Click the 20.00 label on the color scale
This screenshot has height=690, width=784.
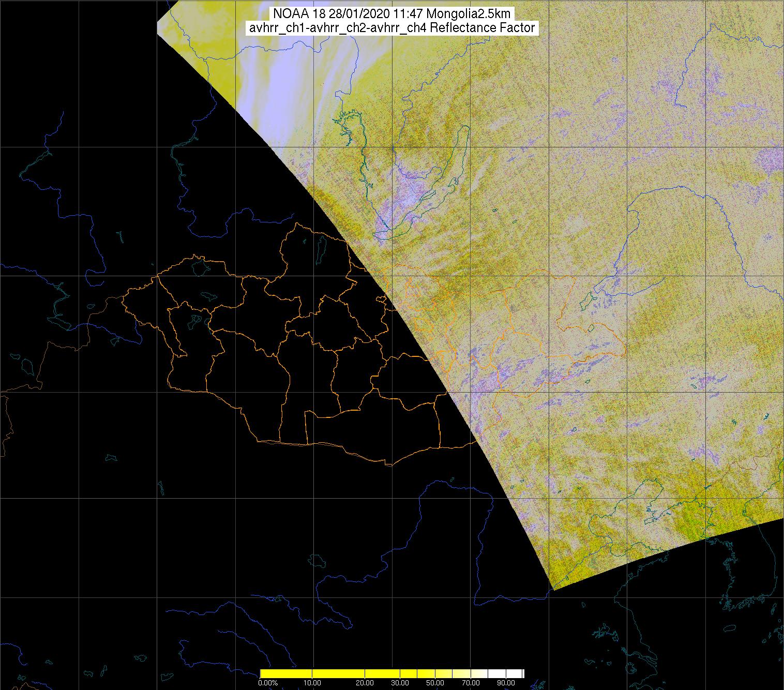coord(366,683)
